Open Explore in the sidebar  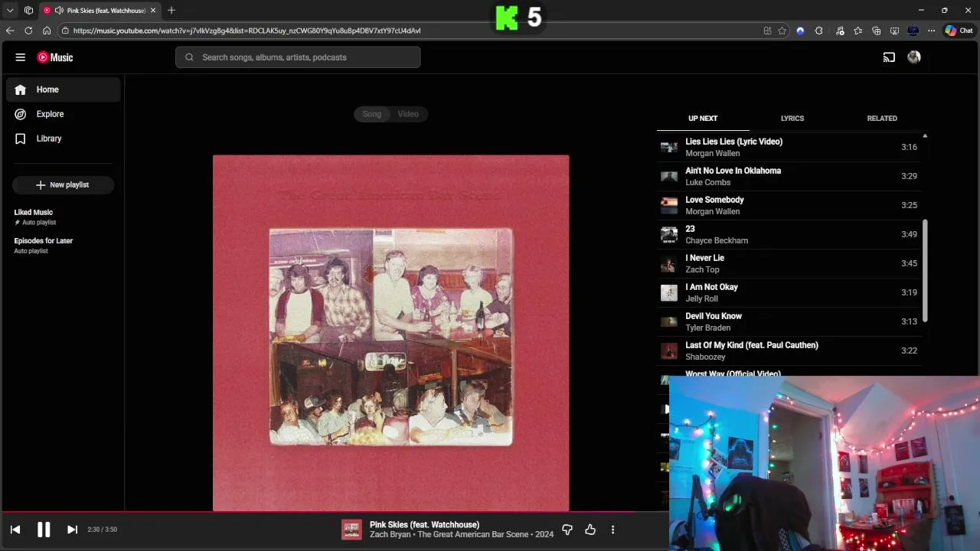coord(64,114)
